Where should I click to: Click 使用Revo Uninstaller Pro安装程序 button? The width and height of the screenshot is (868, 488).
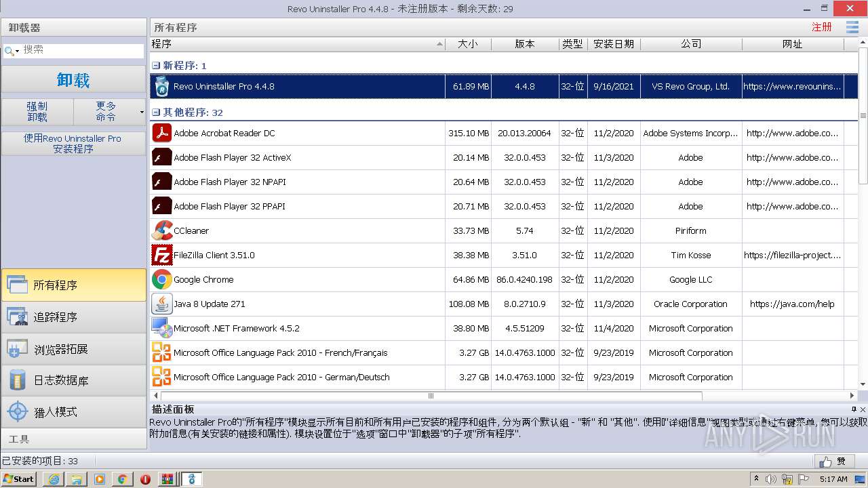click(73, 143)
